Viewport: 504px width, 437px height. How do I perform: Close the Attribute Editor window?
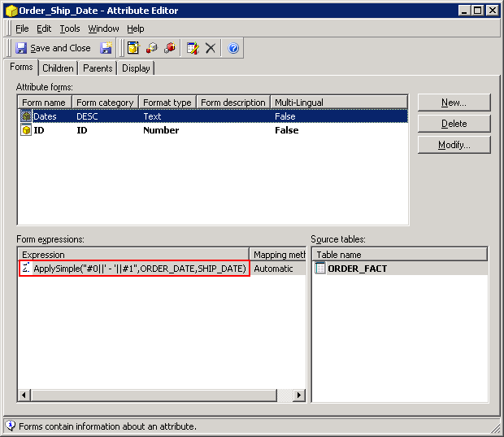click(x=493, y=11)
